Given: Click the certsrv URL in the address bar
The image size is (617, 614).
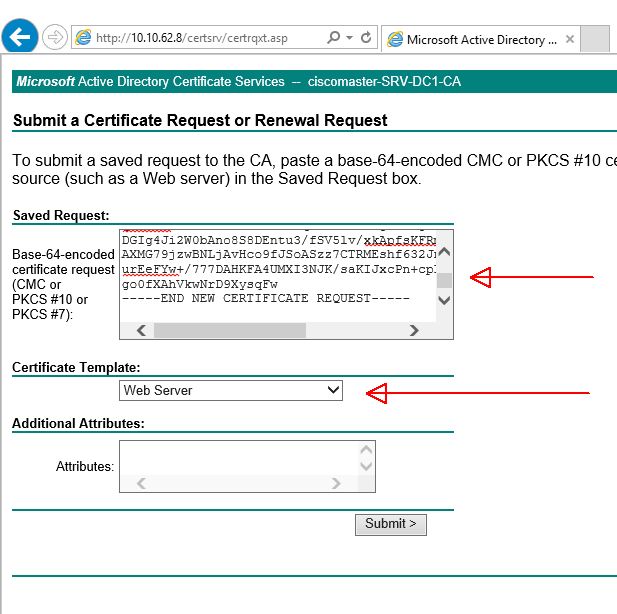Looking at the screenshot, I should point(192,38).
